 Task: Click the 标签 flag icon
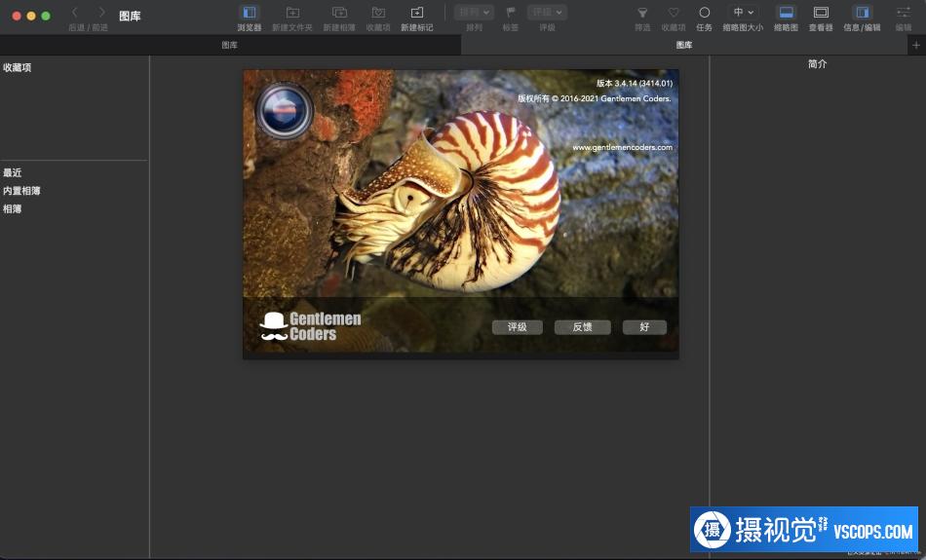coord(511,13)
